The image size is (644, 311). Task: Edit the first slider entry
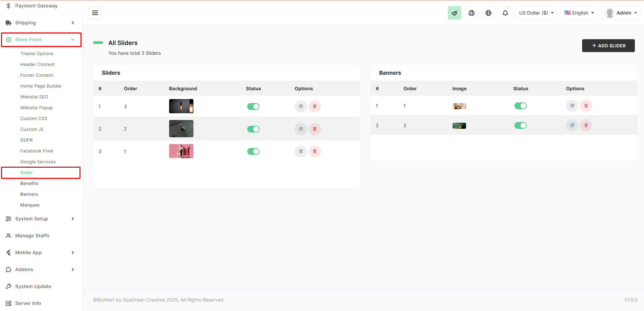point(300,106)
